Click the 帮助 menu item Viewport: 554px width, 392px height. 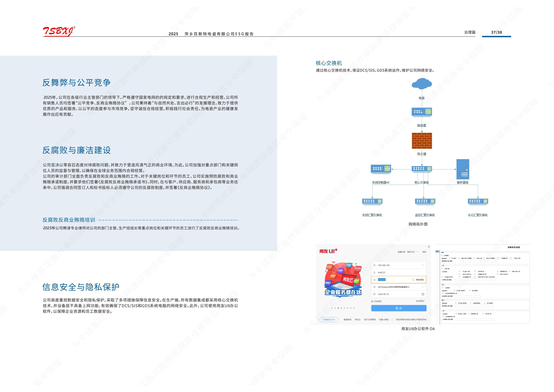[424, 252]
